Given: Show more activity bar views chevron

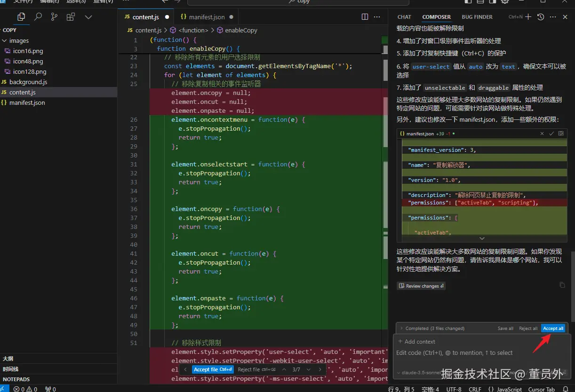Looking at the screenshot, I should (x=88, y=17).
